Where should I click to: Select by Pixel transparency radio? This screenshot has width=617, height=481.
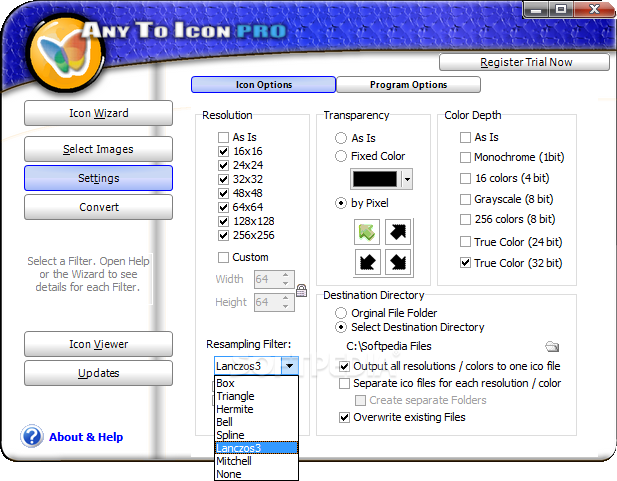pyautogui.click(x=341, y=204)
